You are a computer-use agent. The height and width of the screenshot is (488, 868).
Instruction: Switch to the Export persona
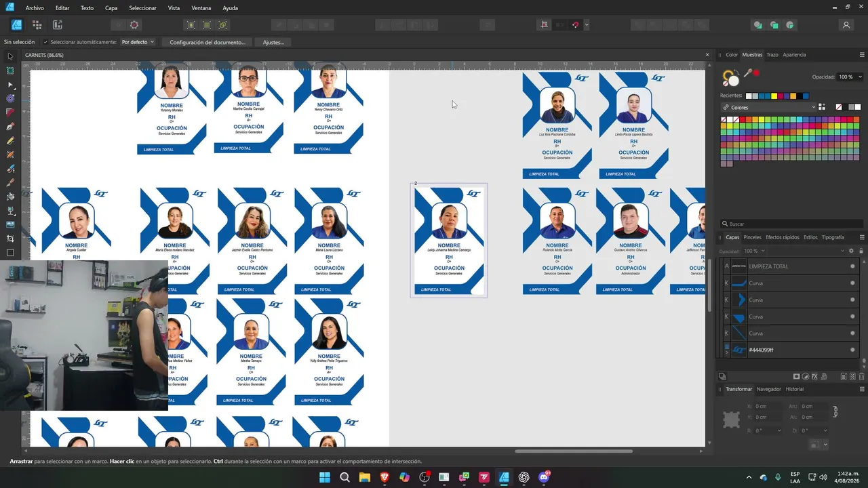click(x=58, y=25)
